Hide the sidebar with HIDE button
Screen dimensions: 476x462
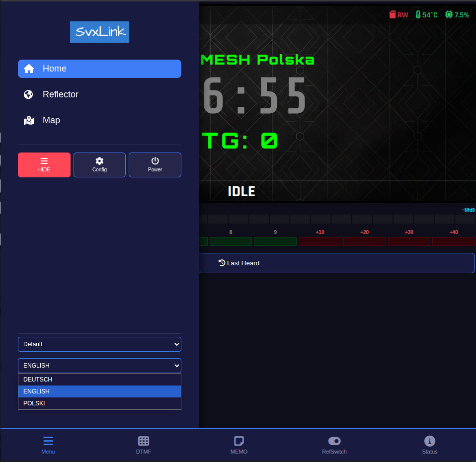pyautogui.click(x=44, y=165)
